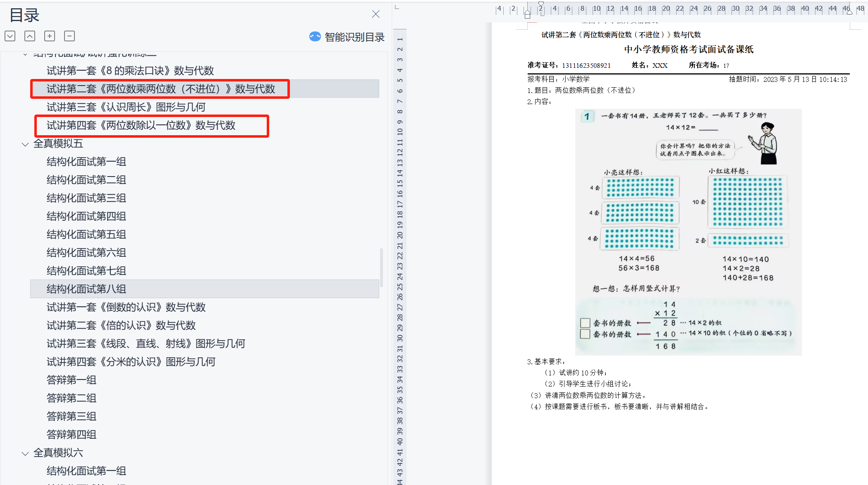Viewport: 868px width, 485px height.
Task: Click the right indent marker on the horizontal ruler
Action: pos(849,12)
